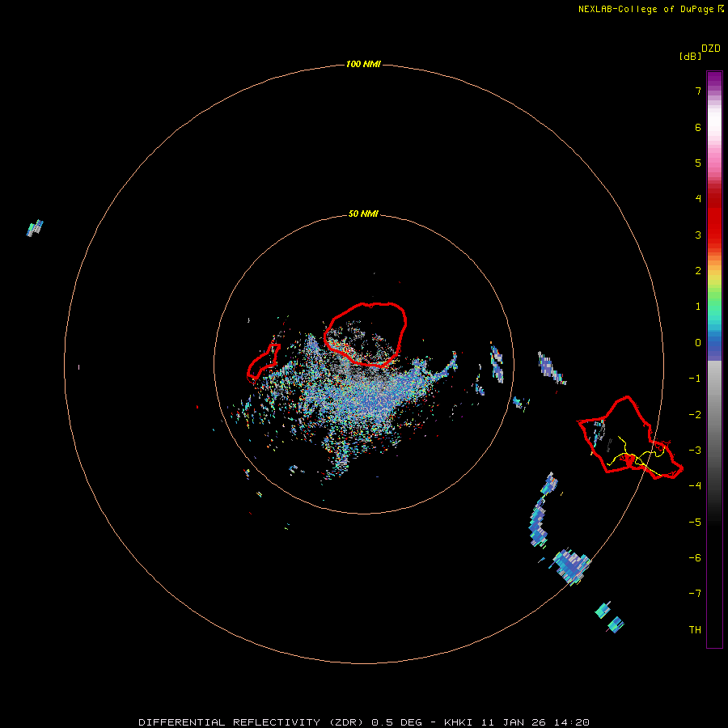
Task: Click the NEXLAB-College of DuPage credit text
Action: [x=650, y=9]
